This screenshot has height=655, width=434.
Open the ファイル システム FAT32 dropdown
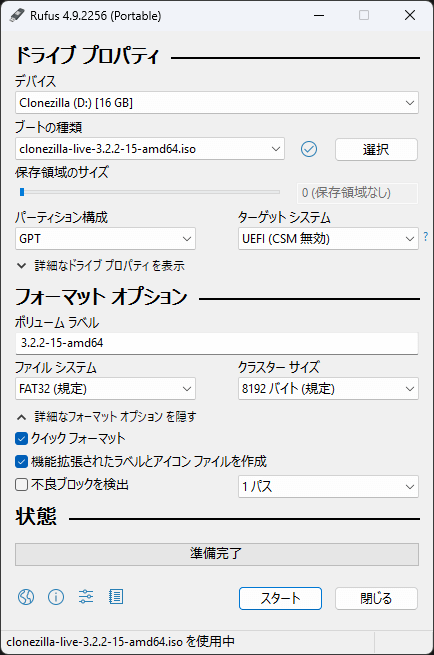[105, 389]
